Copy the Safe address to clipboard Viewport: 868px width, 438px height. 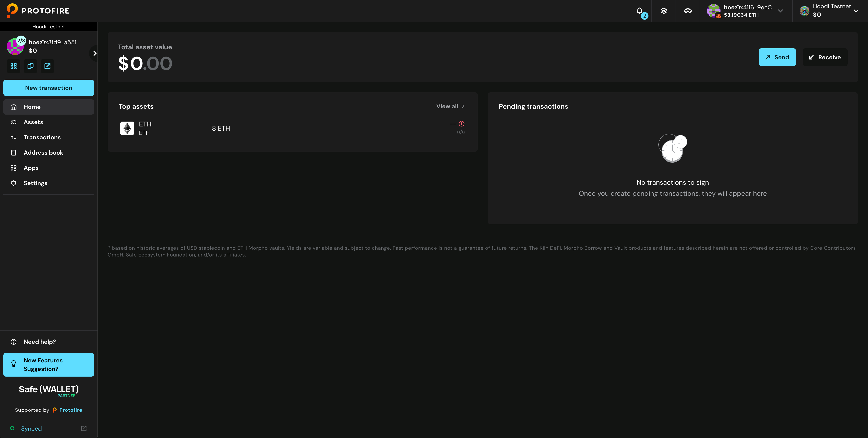[x=30, y=66]
